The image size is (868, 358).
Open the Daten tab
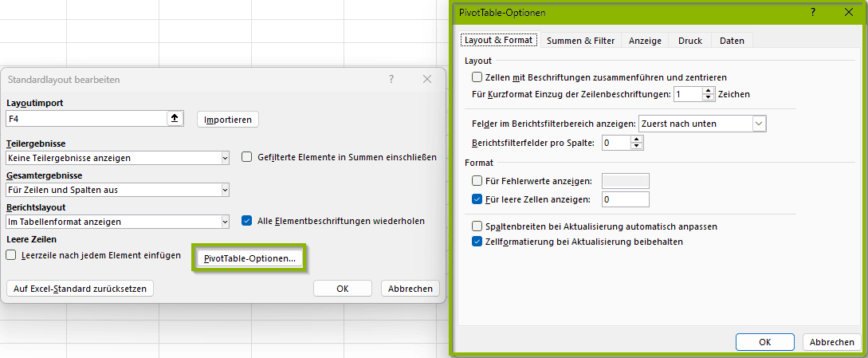pyautogui.click(x=731, y=40)
